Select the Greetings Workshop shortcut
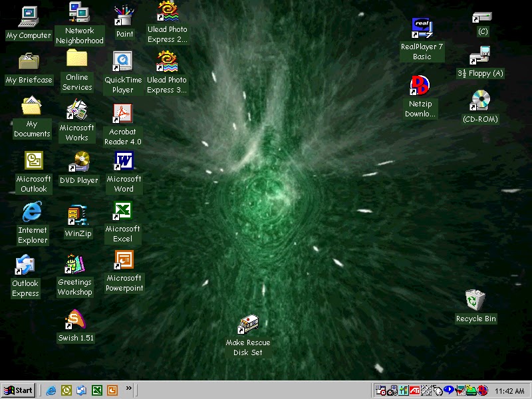The height and width of the screenshot is (399, 532). [75, 275]
